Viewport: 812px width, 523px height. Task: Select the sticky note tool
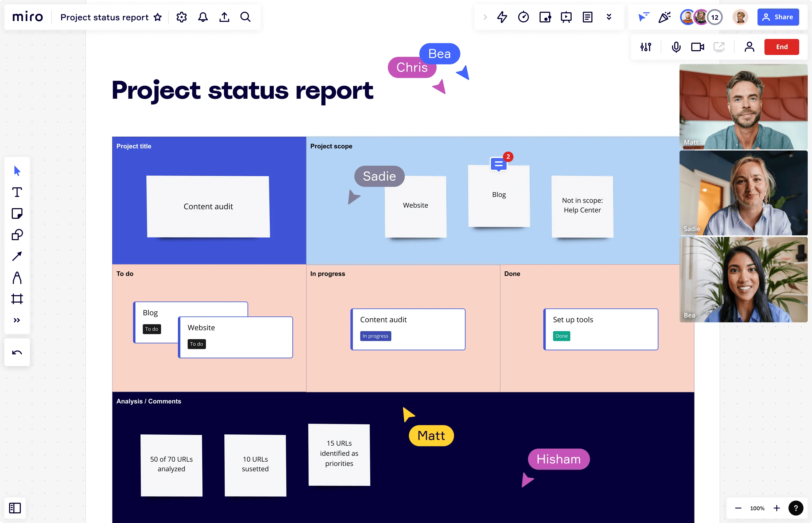[x=17, y=214]
